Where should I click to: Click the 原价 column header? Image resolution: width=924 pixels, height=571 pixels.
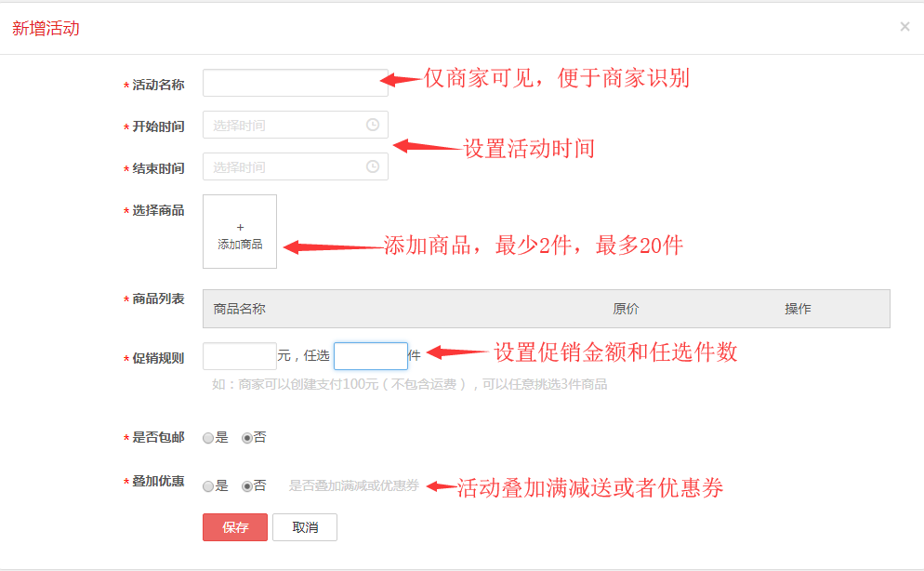[626, 309]
